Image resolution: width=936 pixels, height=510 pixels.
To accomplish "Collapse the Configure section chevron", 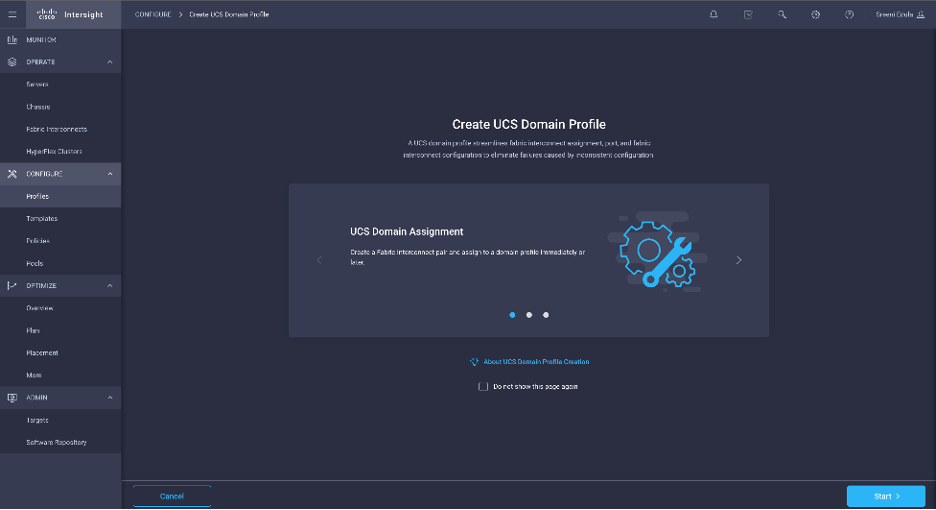I will 110,174.
